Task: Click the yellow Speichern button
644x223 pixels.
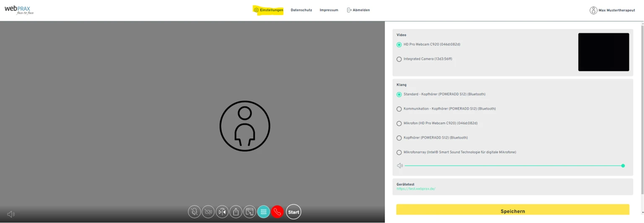Action: [512, 211]
